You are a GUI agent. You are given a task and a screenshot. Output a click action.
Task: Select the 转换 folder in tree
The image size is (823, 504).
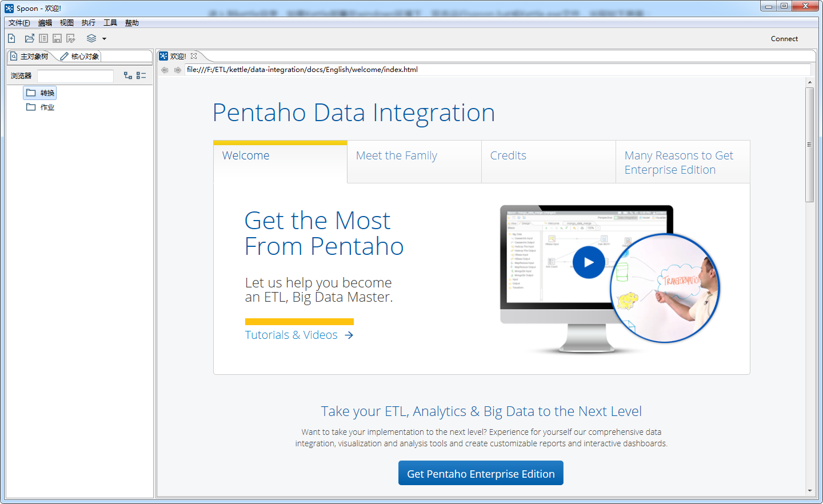point(47,93)
